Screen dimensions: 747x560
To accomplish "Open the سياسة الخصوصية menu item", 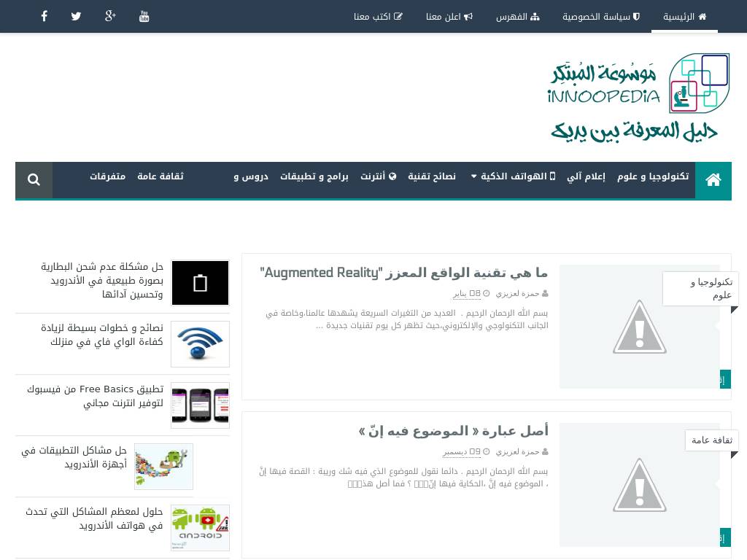I will coord(600,16).
